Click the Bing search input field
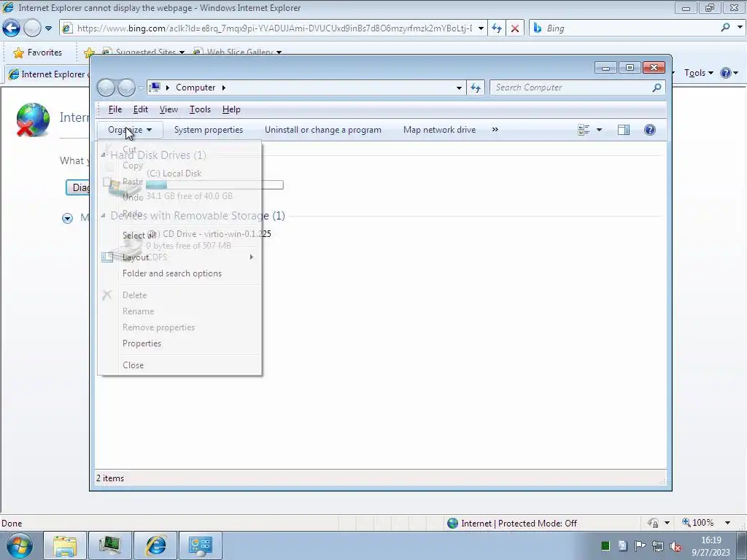747x560 pixels. coord(631,28)
